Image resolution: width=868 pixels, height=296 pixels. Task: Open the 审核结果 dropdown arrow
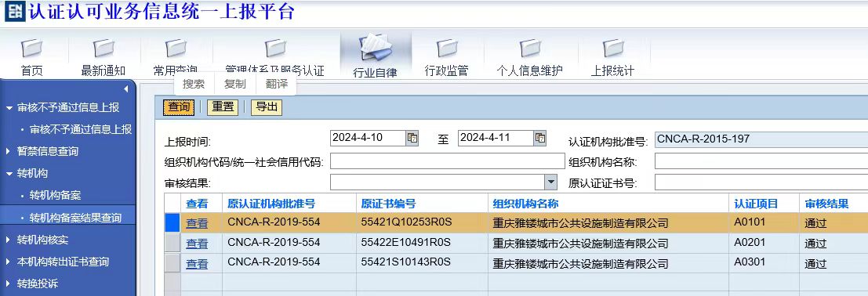coord(550,182)
